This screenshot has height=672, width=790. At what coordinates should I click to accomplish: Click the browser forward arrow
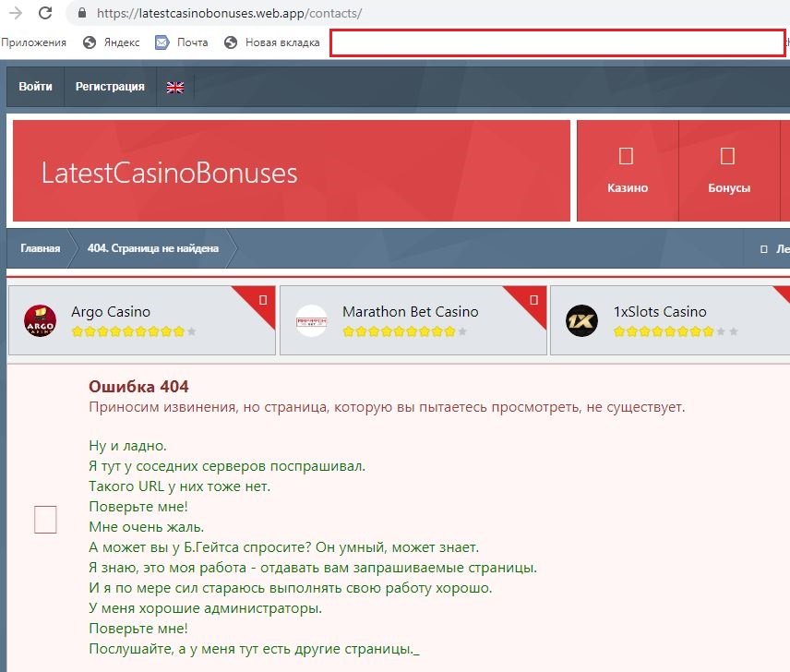point(15,14)
